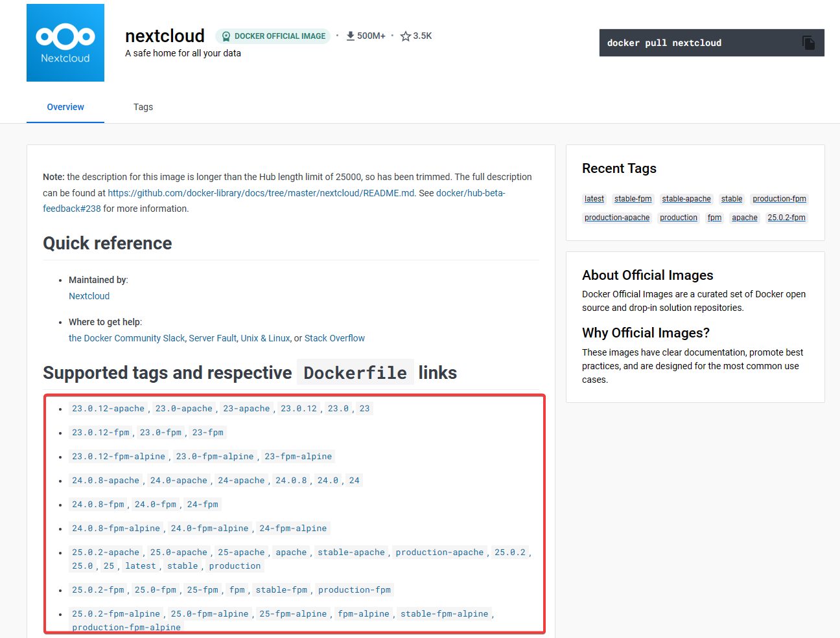Viewport: 840px width, 638px height.
Task: Click the Nextcloud logo image
Action: click(x=65, y=43)
